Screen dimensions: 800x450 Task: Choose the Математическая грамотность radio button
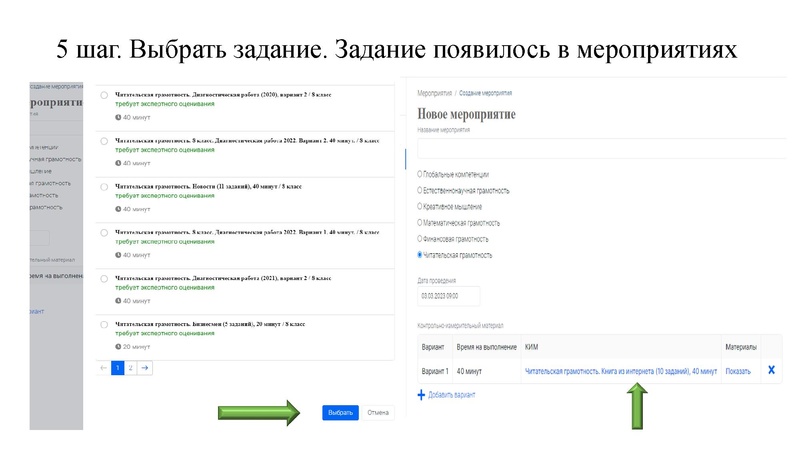point(420,222)
